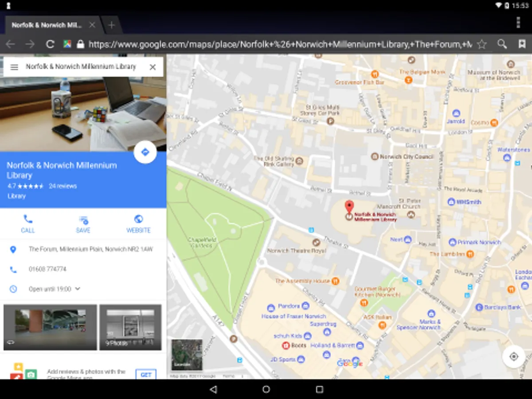
Task: Center map on my location button
Action: click(514, 356)
